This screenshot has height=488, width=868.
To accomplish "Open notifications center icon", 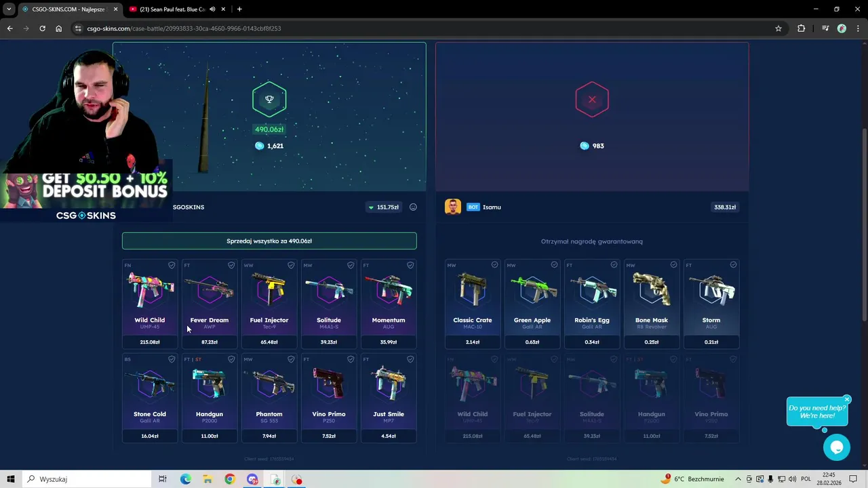I will click(853, 479).
